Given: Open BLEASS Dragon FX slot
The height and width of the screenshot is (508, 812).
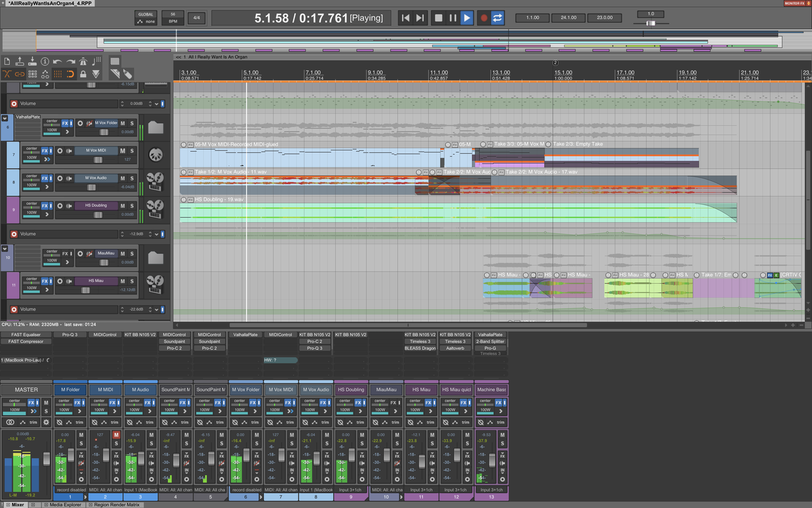Looking at the screenshot, I should [x=421, y=349].
